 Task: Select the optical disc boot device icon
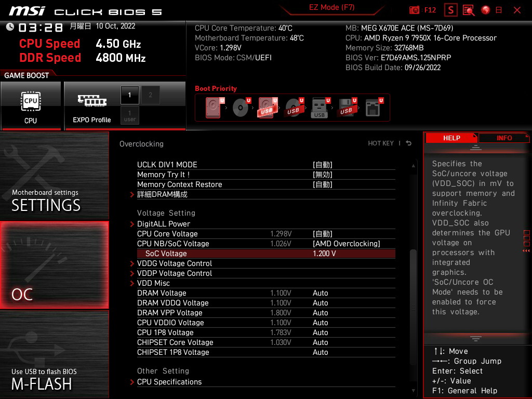point(241,108)
